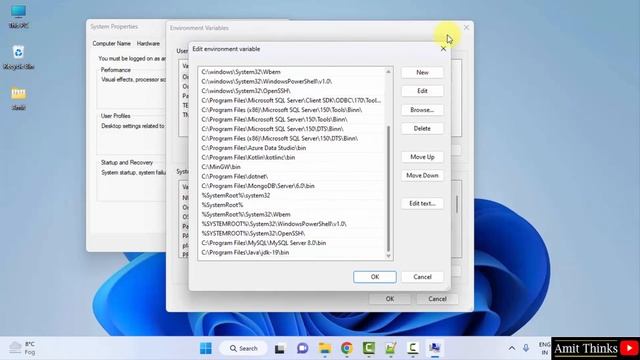Select C:\Program Files\Microsoft SQL Server\150\DTS\Binn\
The image size is (640, 360).
[x=291, y=129]
